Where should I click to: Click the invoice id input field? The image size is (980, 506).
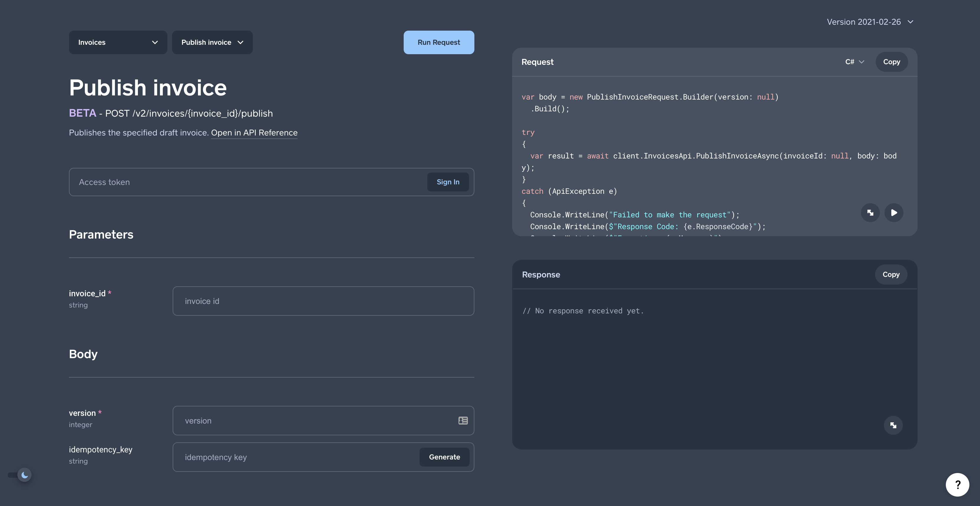(x=323, y=301)
